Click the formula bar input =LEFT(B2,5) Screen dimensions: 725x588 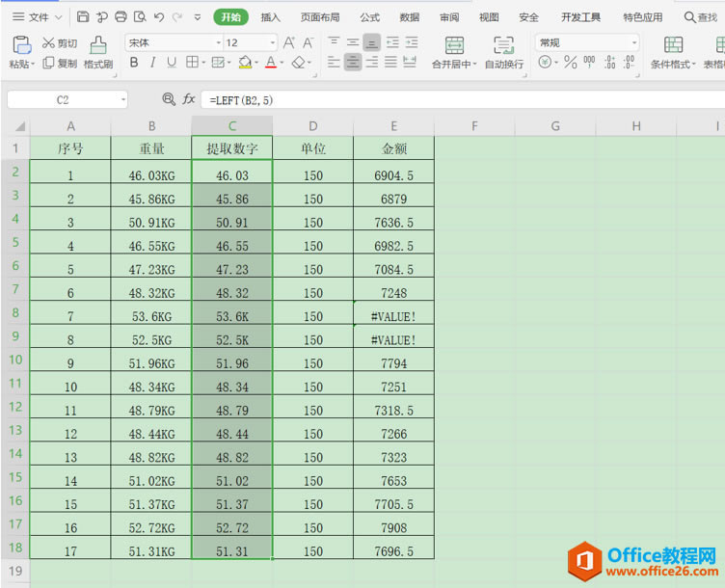pos(463,100)
